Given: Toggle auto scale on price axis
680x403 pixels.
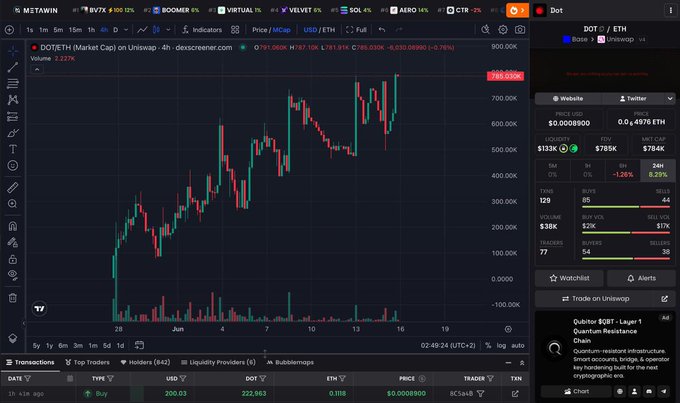Looking at the screenshot, I should [518, 345].
